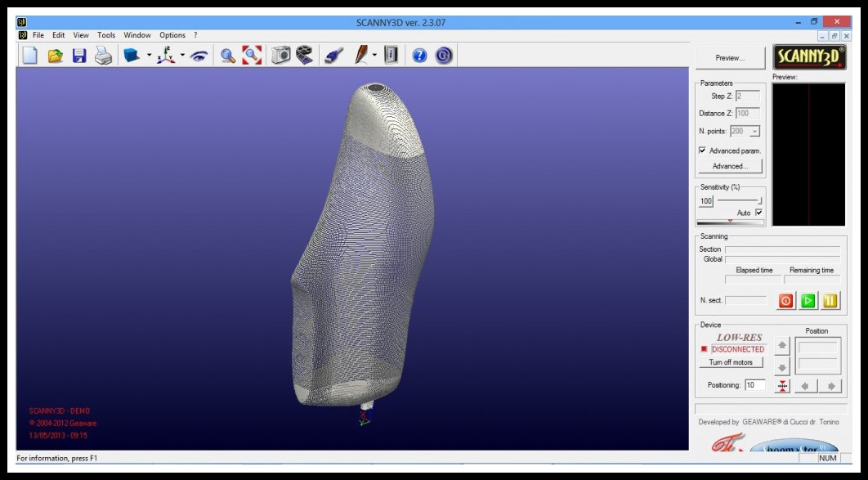Viewport: 868px width, 480px height.
Task: Open the View menu
Action: click(x=81, y=35)
